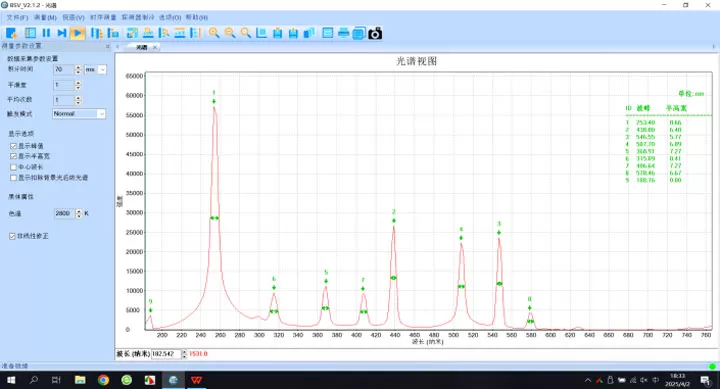Increase smoothing value with up arrow
Screen dimensions: 720x389
click(x=78, y=83)
